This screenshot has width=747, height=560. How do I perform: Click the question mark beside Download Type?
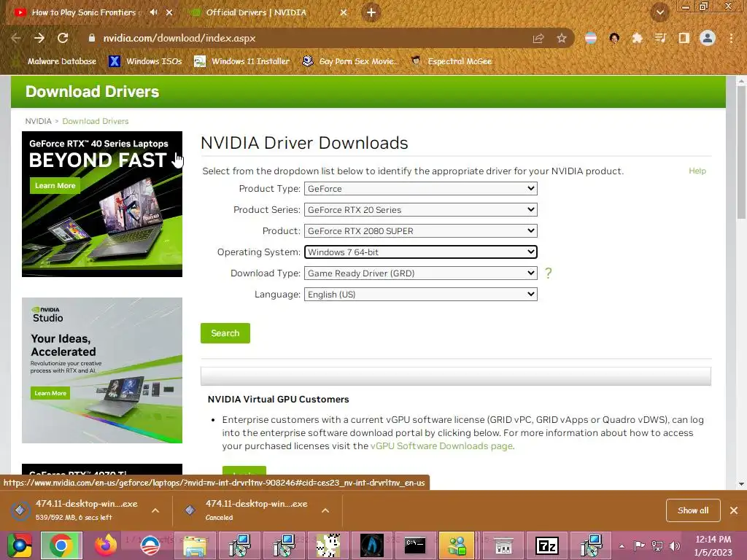549,273
